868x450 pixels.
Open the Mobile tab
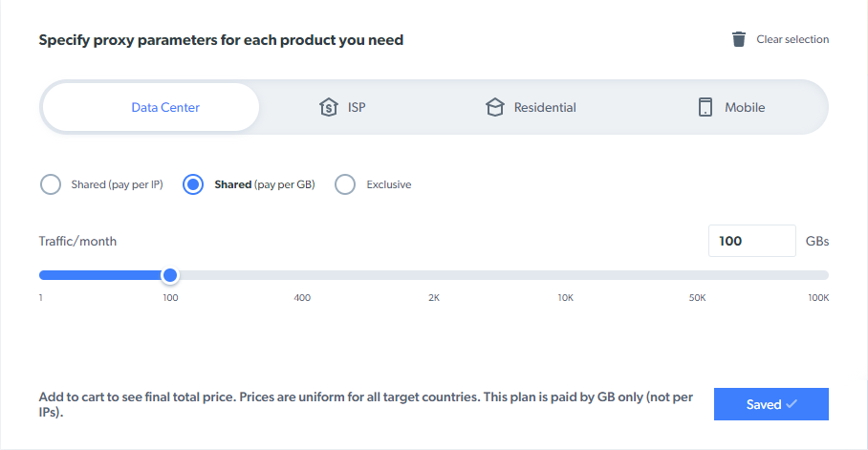744,107
